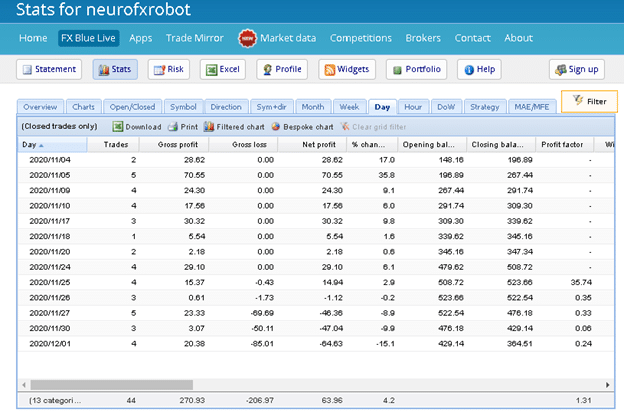Switch to the DoW tab

[446, 107]
